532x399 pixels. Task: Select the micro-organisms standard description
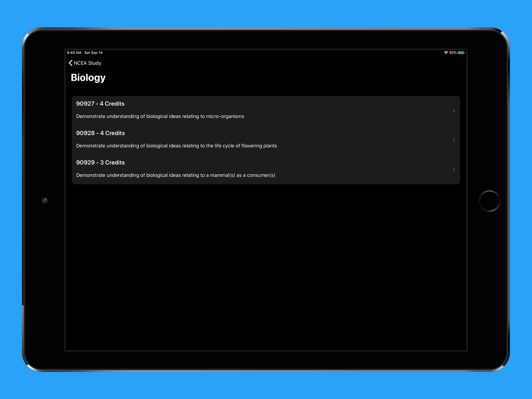160,117
